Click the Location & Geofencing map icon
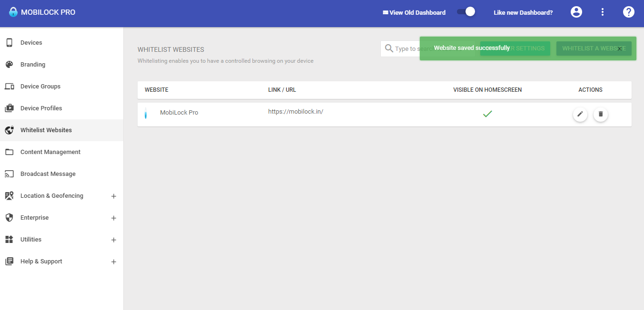The image size is (644, 310). click(x=9, y=196)
